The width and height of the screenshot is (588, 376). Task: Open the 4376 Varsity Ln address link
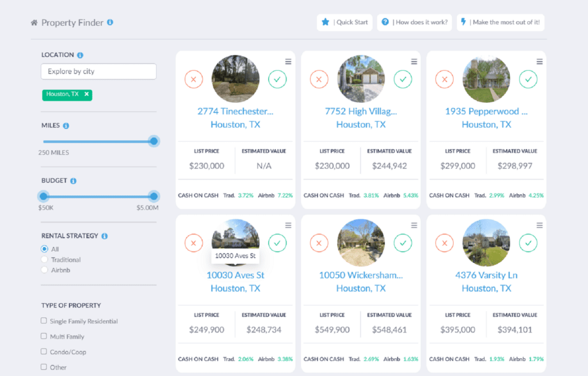486,275
